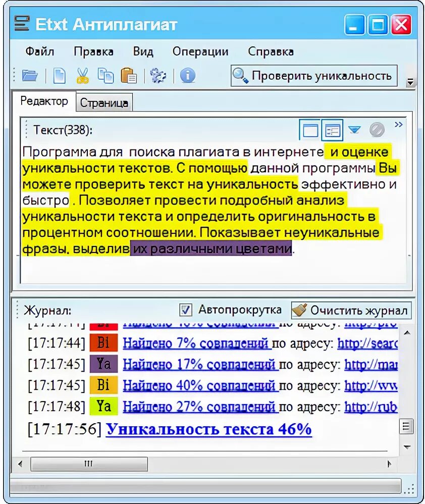This screenshot has width=425, height=504.
Task: Open the Найдено 27% совпадений link
Action: point(201,407)
